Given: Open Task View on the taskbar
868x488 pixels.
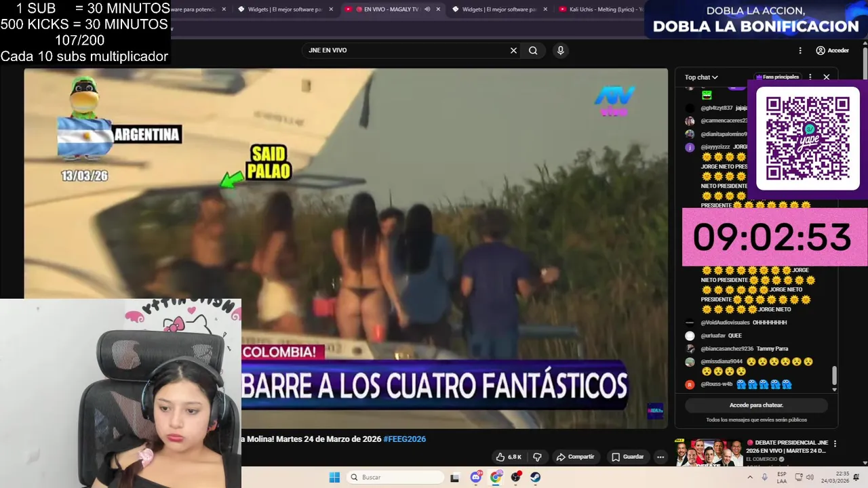Looking at the screenshot, I should pyautogui.click(x=454, y=477).
